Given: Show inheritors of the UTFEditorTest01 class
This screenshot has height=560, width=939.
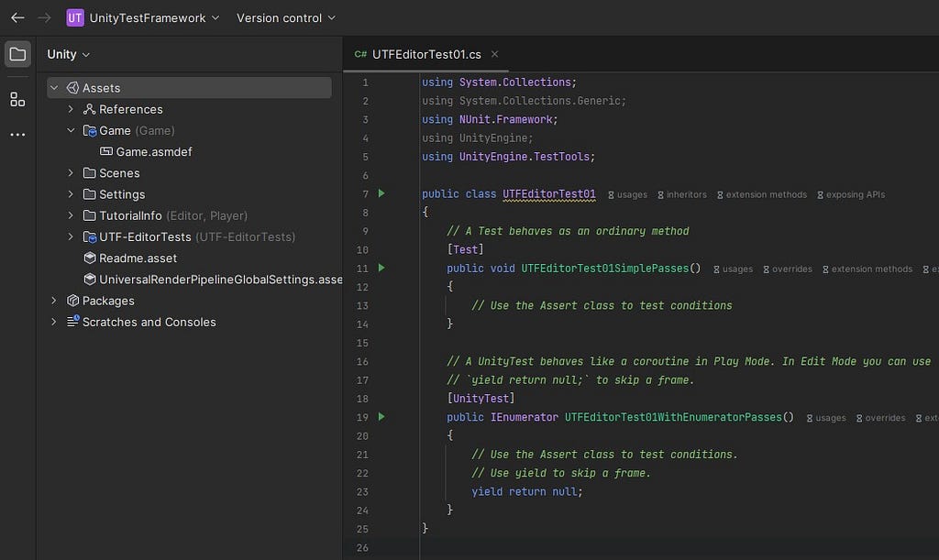Looking at the screenshot, I should coord(682,195).
